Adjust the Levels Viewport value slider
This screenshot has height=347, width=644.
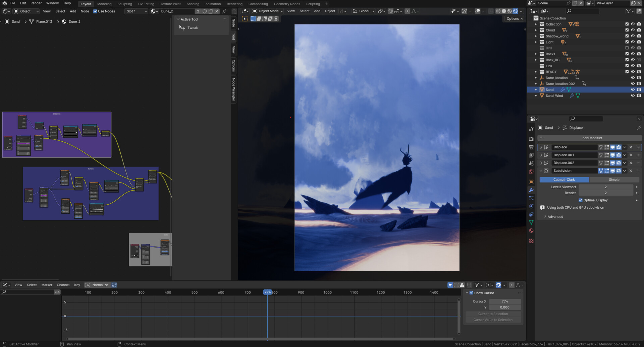(606, 187)
